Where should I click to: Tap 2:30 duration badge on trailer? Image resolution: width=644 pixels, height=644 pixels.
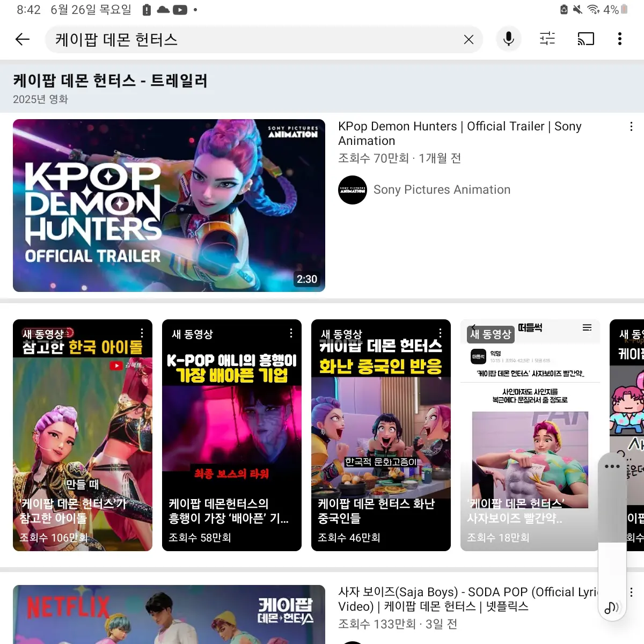(x=307, y=279)
